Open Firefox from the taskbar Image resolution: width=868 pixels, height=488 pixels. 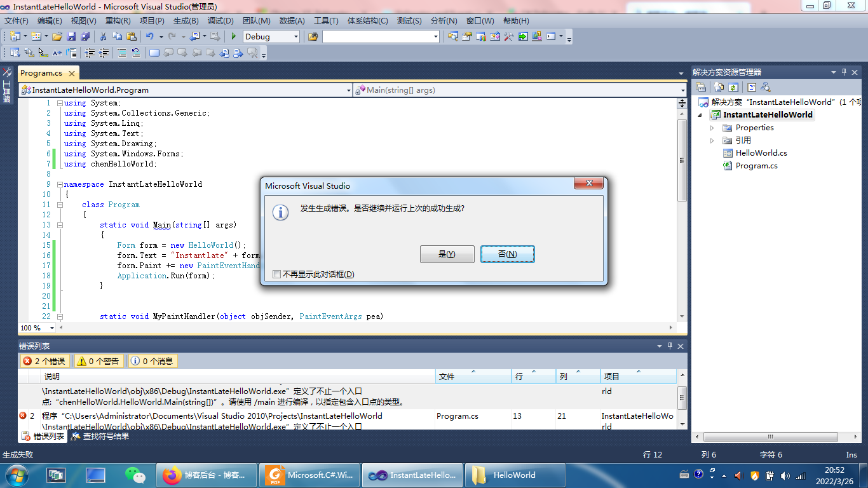coord(206,475)
